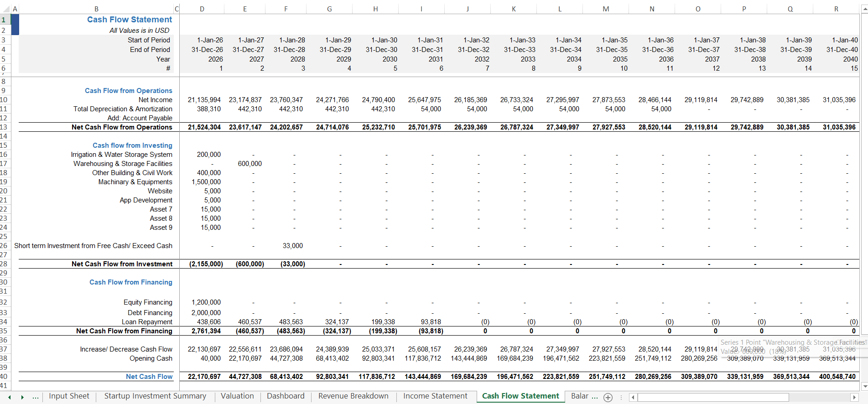868x404 pixels.
Task: Add a new sheet with plus icon
Action: (608, 397)
